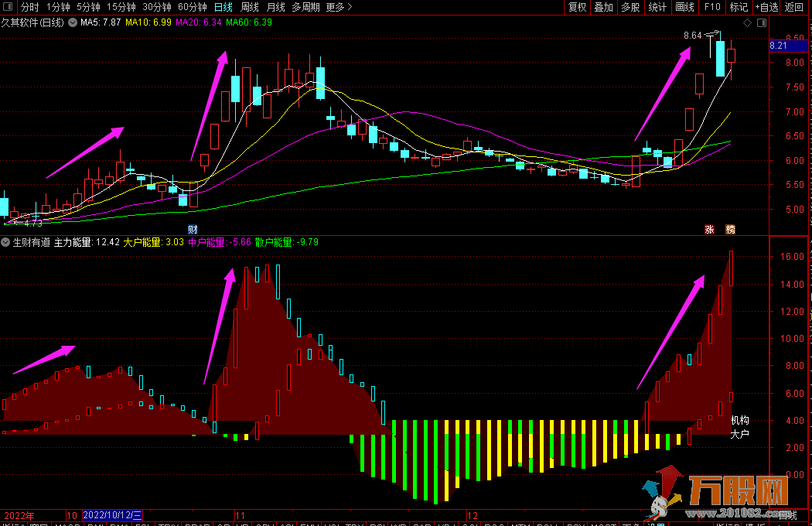Select the 5分钟 period tab
Image resolution: width=812 pixels, height=526 pixels.
click(89, 7)
